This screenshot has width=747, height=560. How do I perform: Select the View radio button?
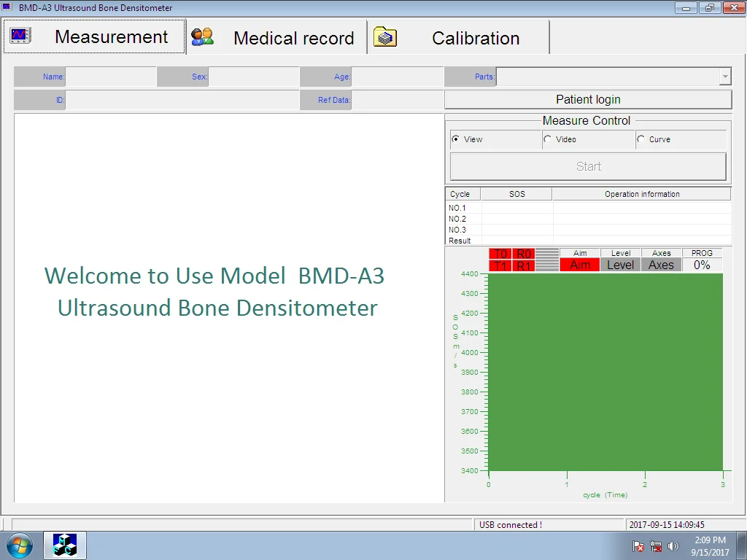point(456,139)
